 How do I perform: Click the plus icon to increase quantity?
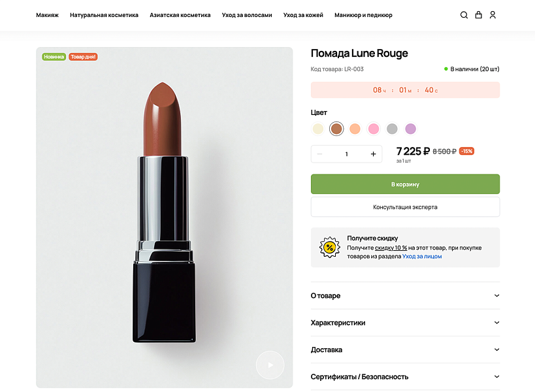[x=373, y=154]
